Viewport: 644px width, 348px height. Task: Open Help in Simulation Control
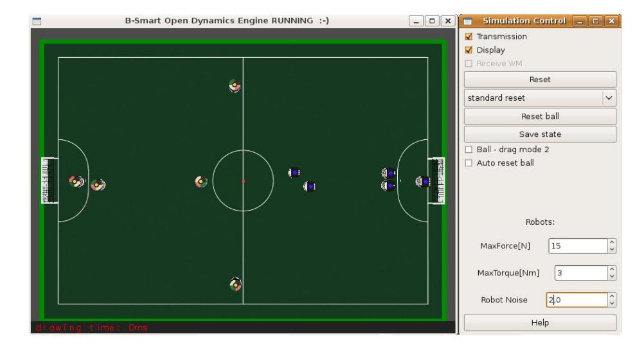click(x=540, y=322)
